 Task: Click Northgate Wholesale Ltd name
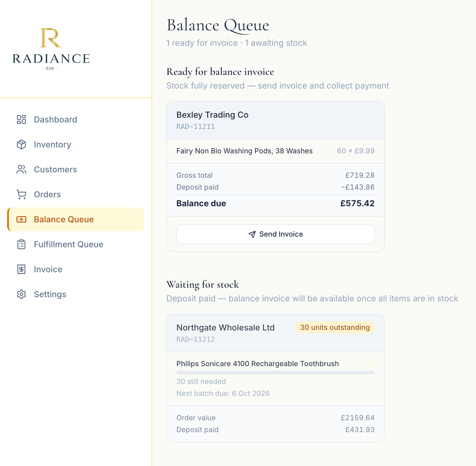(225, 328)
